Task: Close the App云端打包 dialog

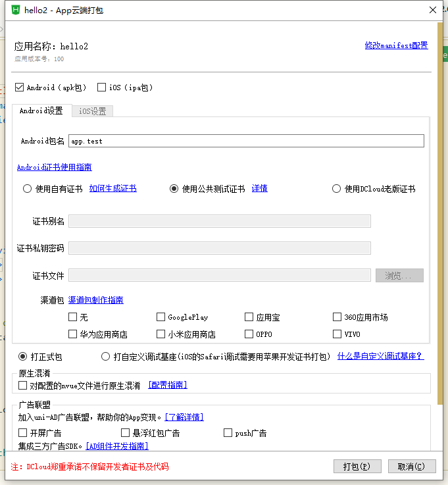Action: coord(433,11)
